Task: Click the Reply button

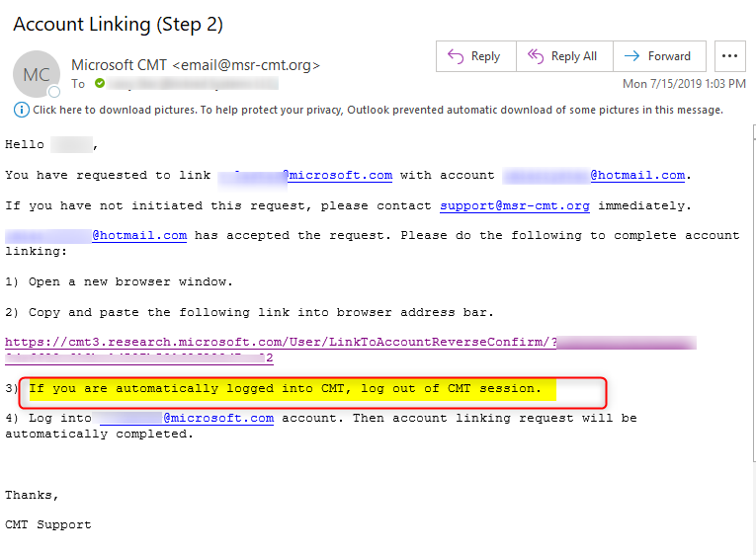Action: pos(476,56)
